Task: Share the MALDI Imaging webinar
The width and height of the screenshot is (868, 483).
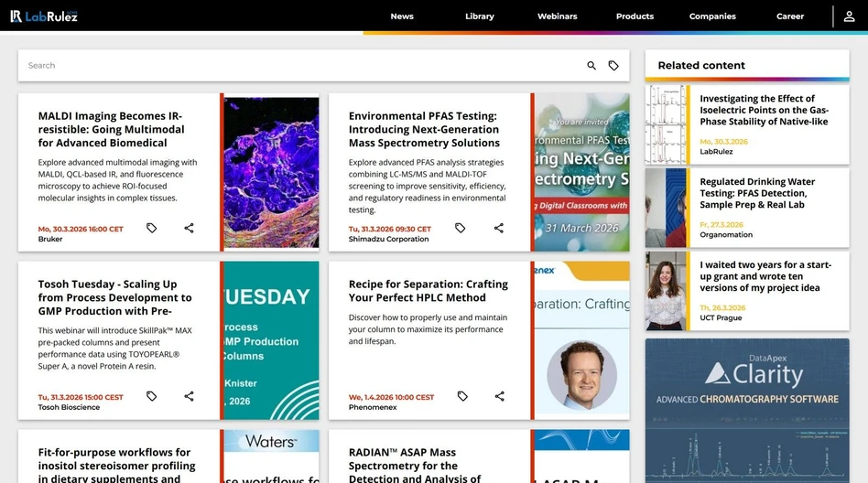Action: (x=189, y=228)
